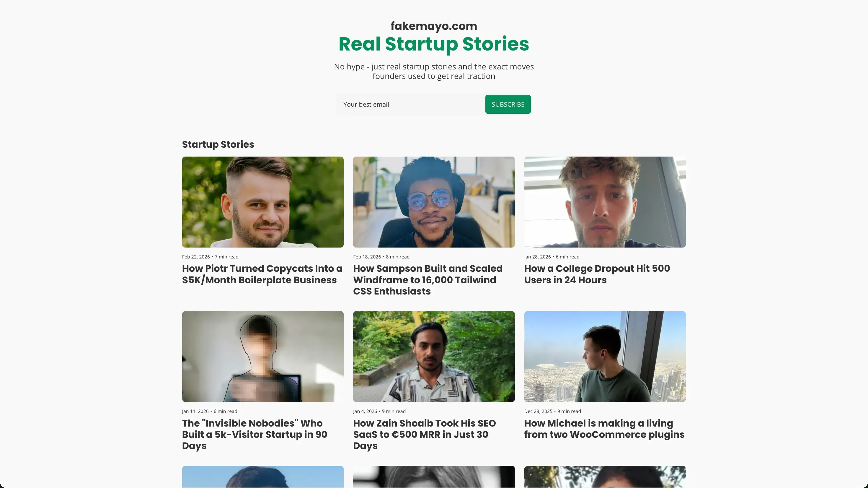Read Zain Shoaib SEO SaaS article title
The width and height of the screenshot is (868, 488).
tap(424, 434)
